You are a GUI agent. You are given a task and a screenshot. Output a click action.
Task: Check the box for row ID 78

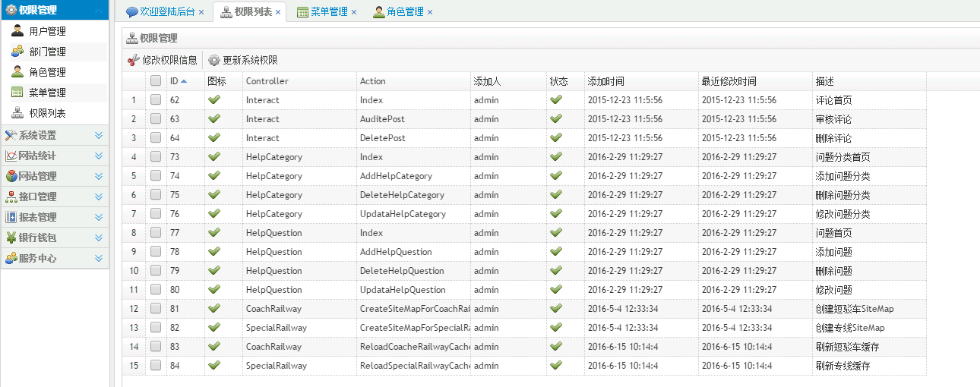pyautogui.click(x=156, y=251)
